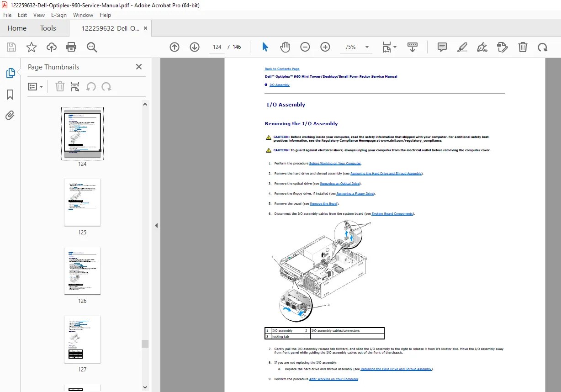Click the page number field showing 124
The height and width of the screenshot is (392, 561).
(217, 47)
